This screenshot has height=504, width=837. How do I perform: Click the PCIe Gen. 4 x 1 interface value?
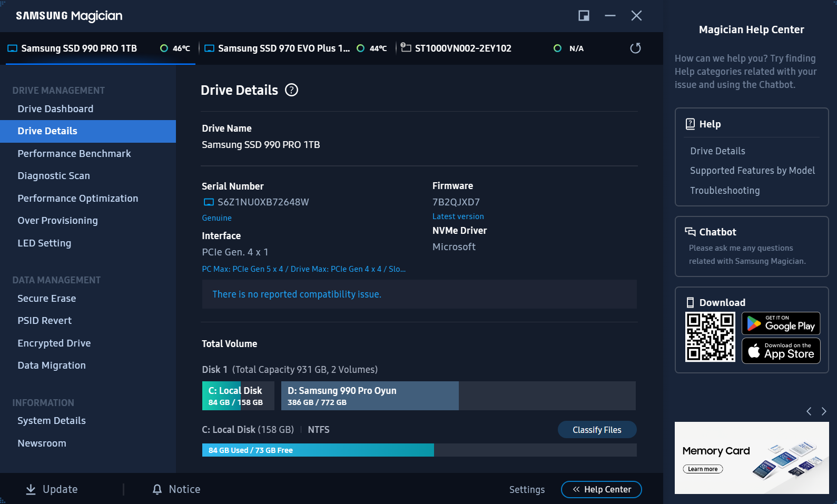point(235,252)
